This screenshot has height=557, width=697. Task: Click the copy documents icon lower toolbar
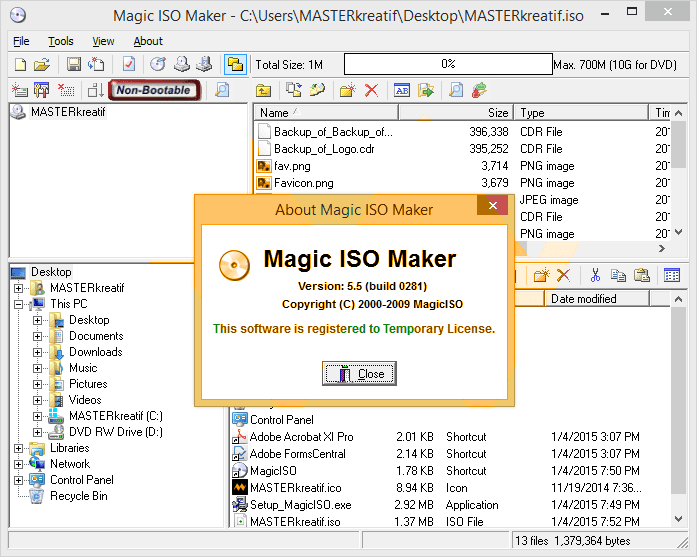[x=618, y=275]
